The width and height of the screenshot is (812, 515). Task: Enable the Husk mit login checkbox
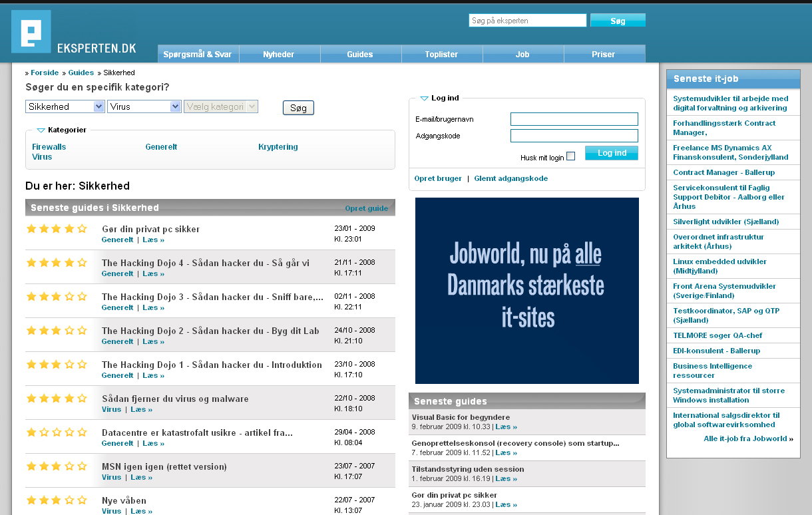(x=570, y=156)
